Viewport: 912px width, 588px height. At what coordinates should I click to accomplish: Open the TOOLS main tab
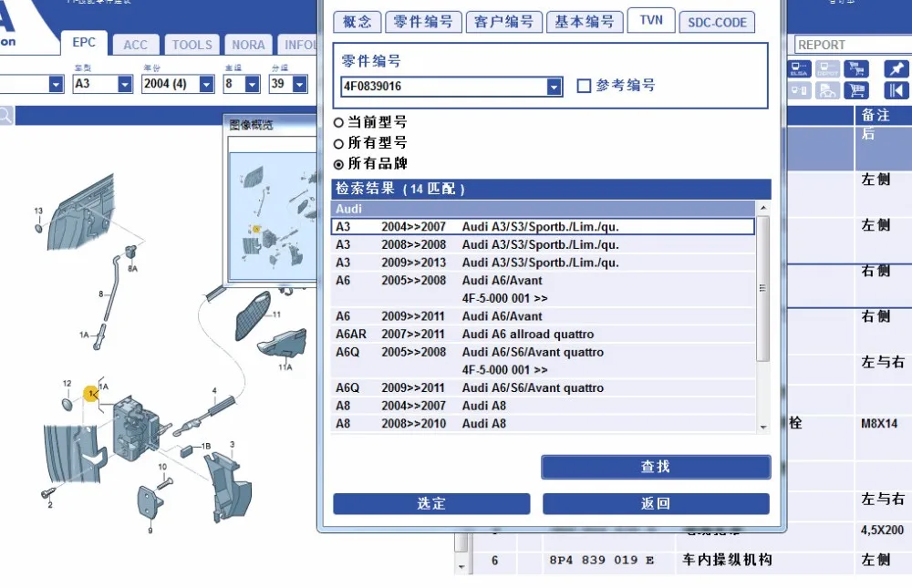point(192,45)
